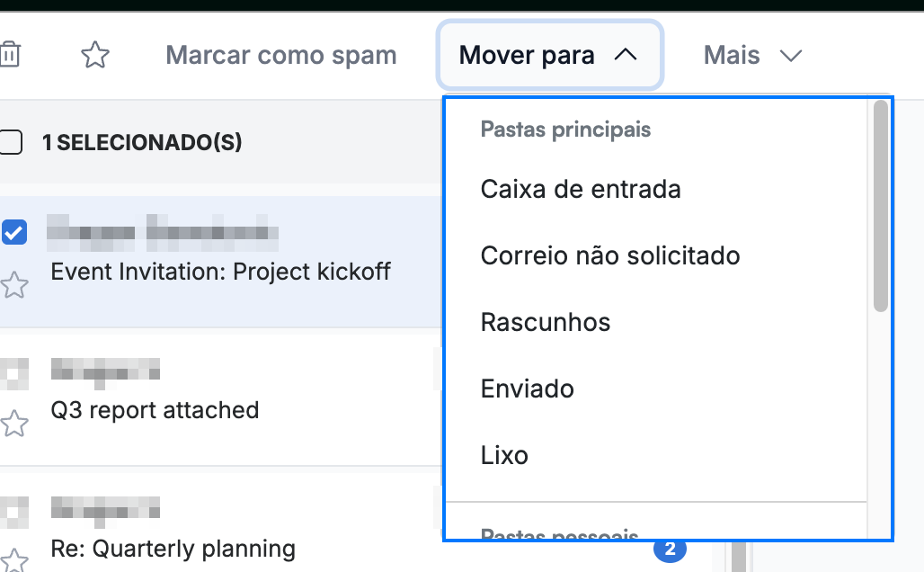Image resolution: width=924 pixels, height=572 pixels.
Task: Click the blue unread count badge showing 2
Action: pyautogui.click(x=670, y=549)
